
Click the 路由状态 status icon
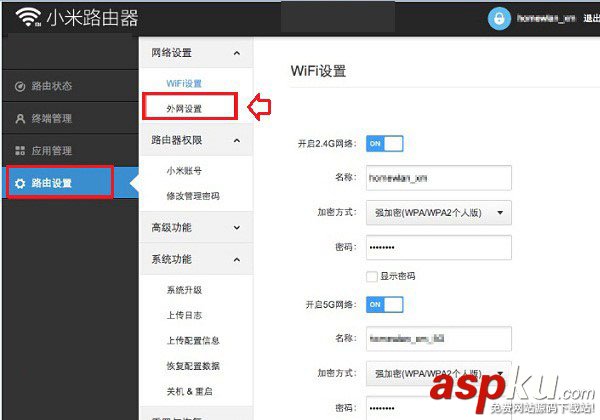20,86
